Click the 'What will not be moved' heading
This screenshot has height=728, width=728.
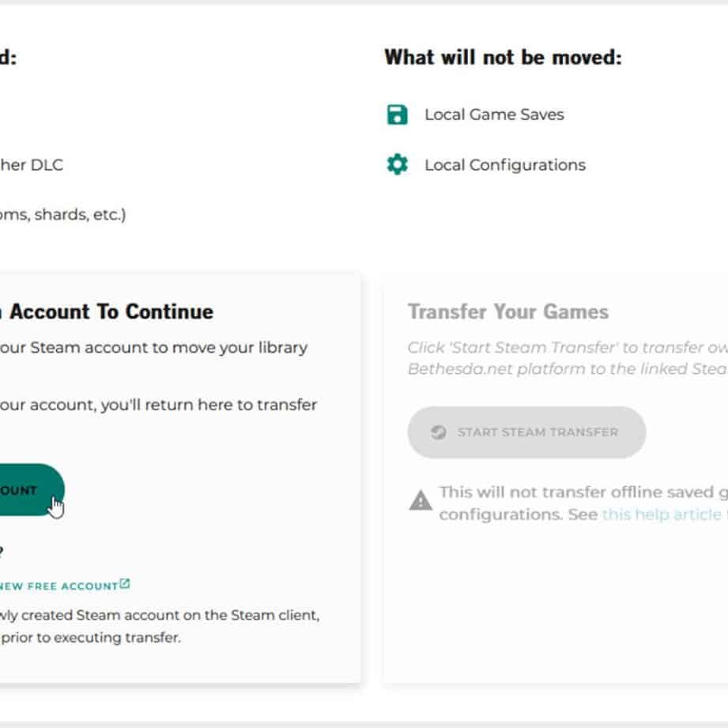pyautogui.click(x=503, y=58)
